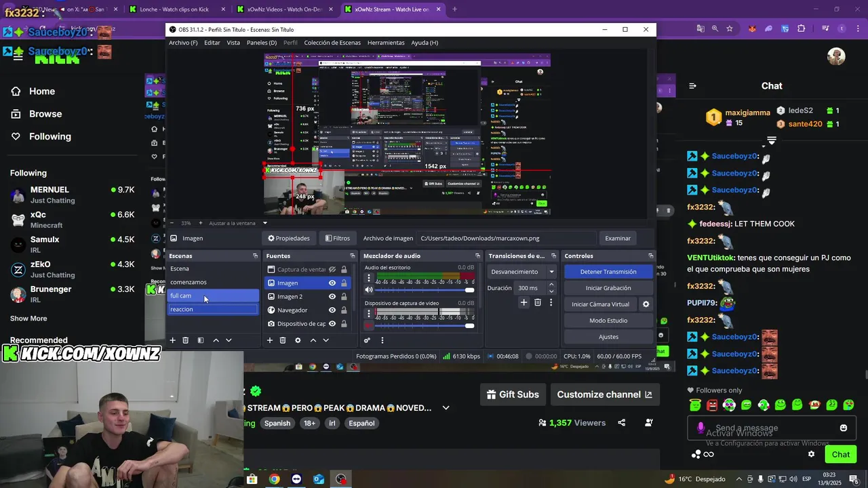Screen dimensions: 868x488
Task: Click the Gift Subs button
Action: pyautogui.click(x=513, y=394)
